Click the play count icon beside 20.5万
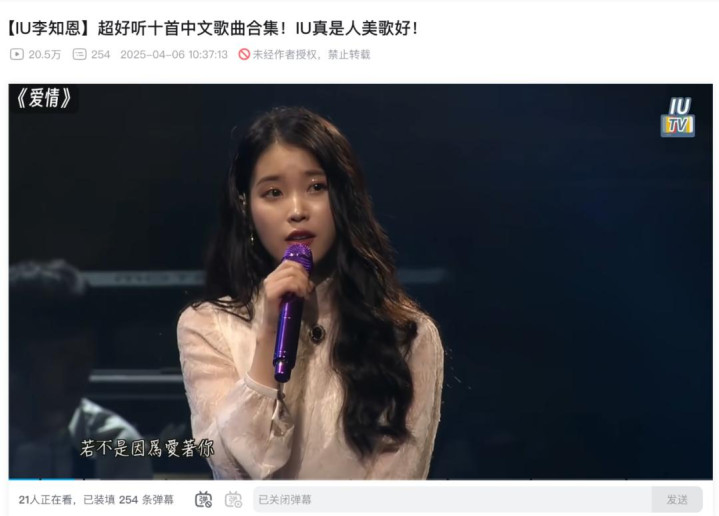Screen dimensions: 719x516 [17, 55]
